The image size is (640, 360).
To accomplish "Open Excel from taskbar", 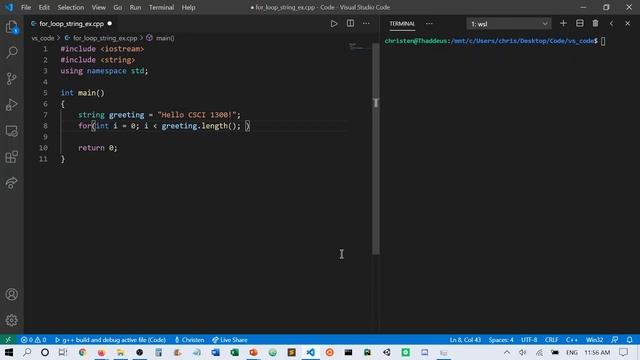I will (x=234, y=352).
